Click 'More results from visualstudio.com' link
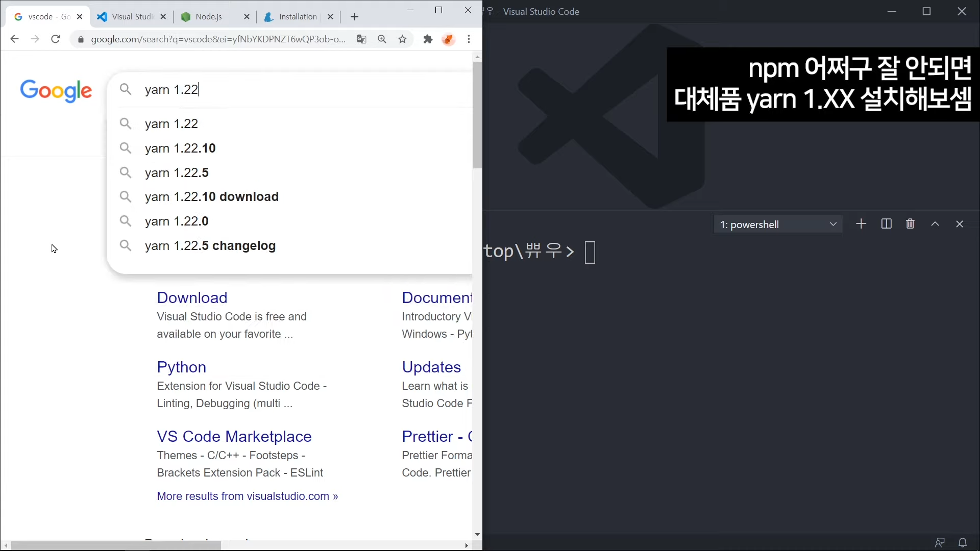This screenshot has width=980, height=551. tap(247, 496)
